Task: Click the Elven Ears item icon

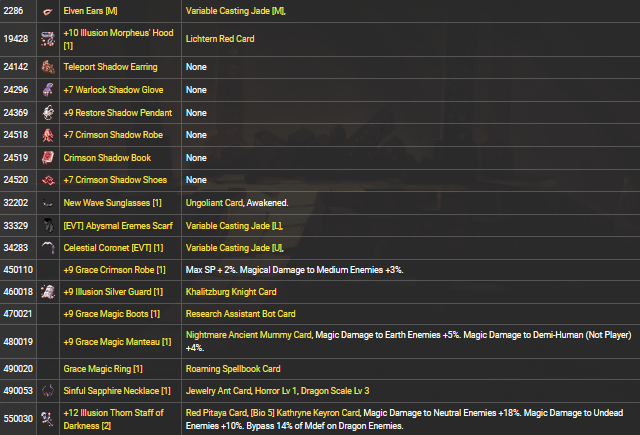Action: 48,11
